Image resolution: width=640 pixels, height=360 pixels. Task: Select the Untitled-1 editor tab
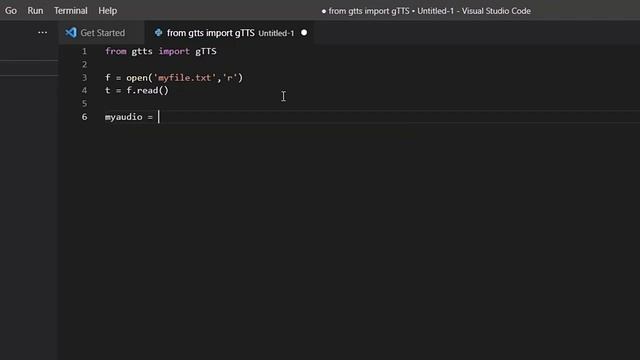coord(230,33)
